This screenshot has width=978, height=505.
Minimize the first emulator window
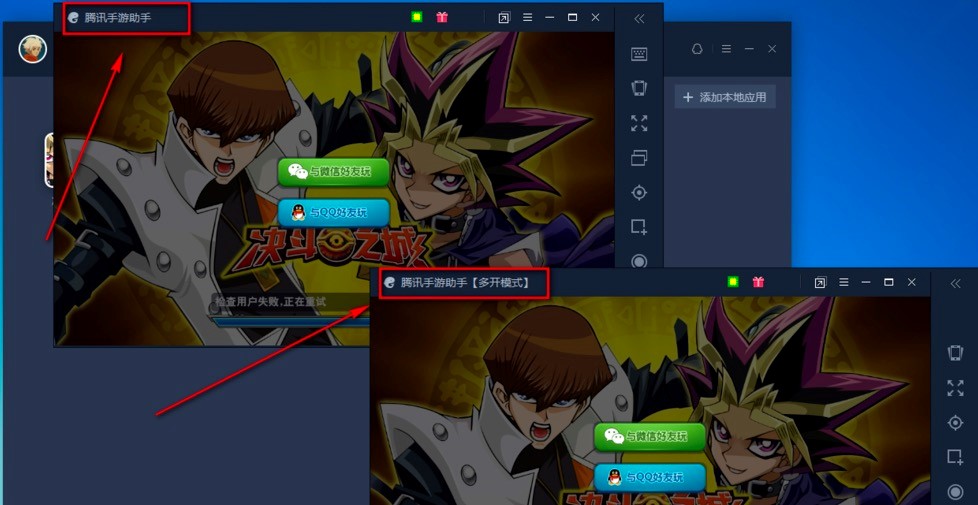550,17
